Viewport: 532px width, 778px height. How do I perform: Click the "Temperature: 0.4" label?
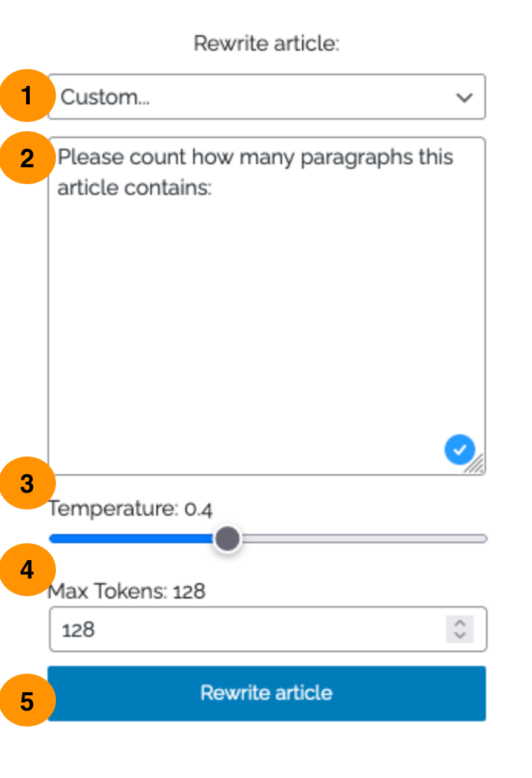point(130,509)
